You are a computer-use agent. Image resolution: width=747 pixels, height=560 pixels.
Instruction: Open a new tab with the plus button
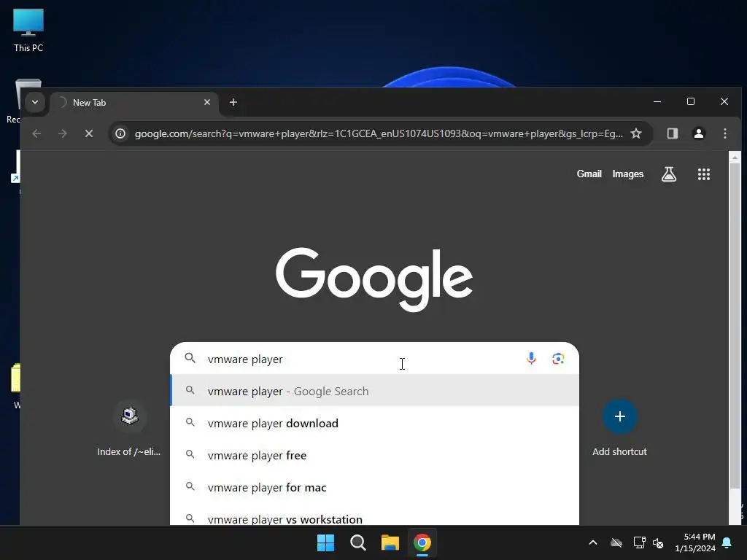pyautogui.click(x=233, y=102)
